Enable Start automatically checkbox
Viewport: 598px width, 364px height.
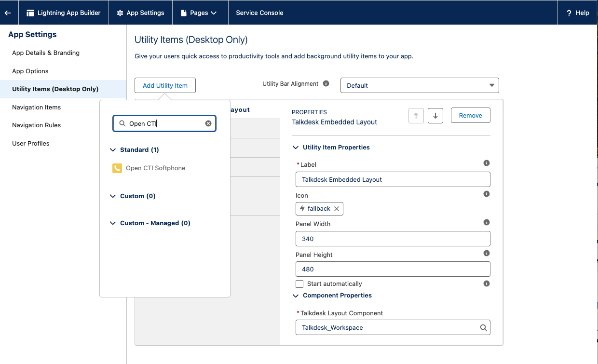299,284
